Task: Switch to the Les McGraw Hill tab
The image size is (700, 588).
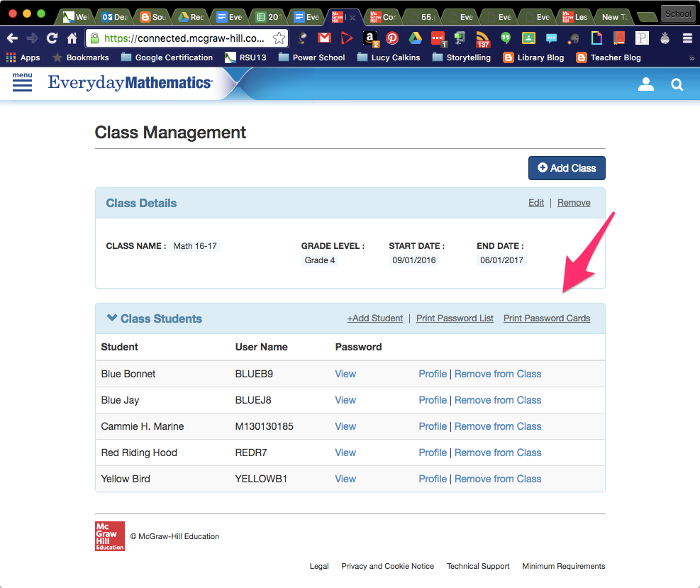Action: coord(575,17)
